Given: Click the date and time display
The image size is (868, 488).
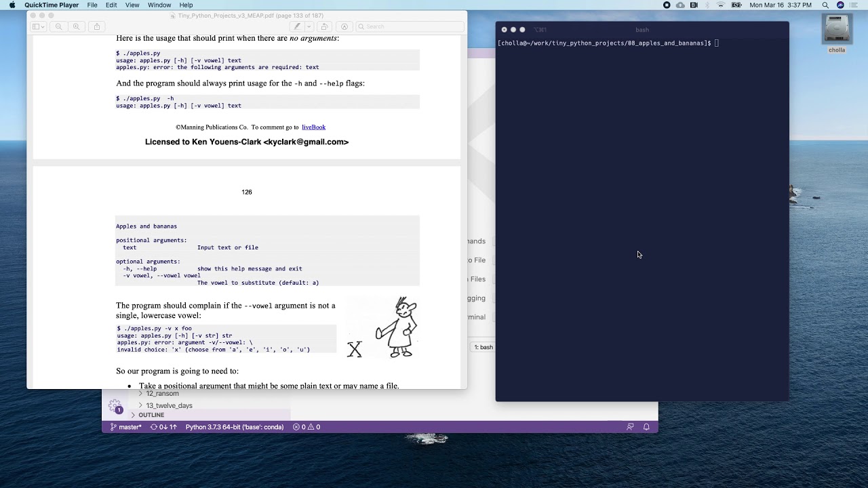Looking at the screenshot, I should coord(781,5).
